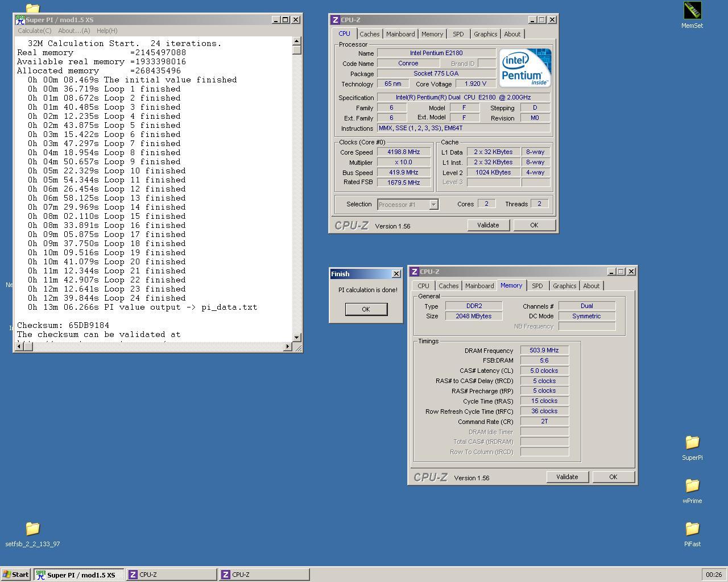Viewport: 728px width, 582px height.
Task: Click the Rated FSB 1679.5 MHz field
Action: coord(404,182)
